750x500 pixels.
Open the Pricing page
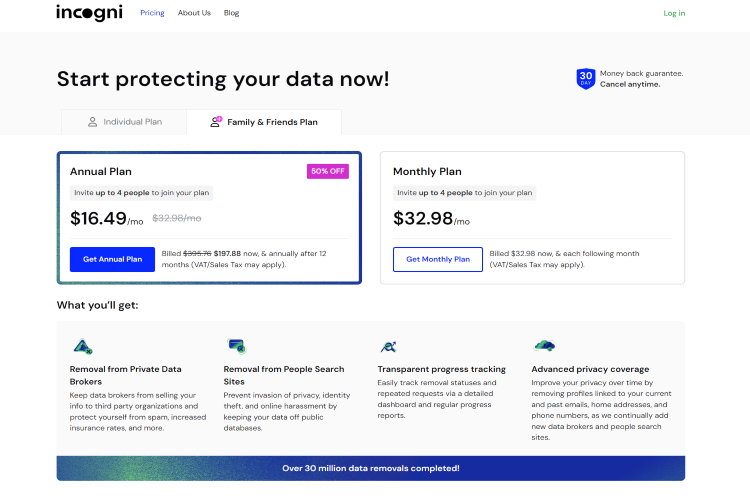pyautogui.click(x=152, y=13)
